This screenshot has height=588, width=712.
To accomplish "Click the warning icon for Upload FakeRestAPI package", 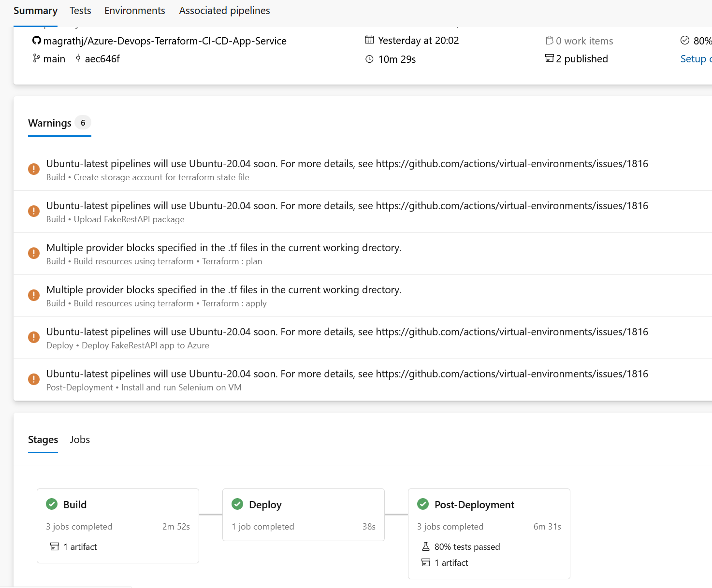I will (x=34, y=211).
